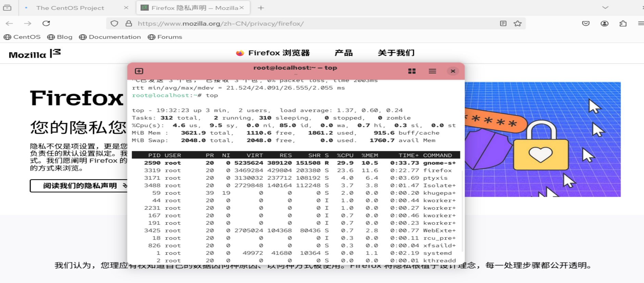Click the COMMAND column header in top

[438, 155]
